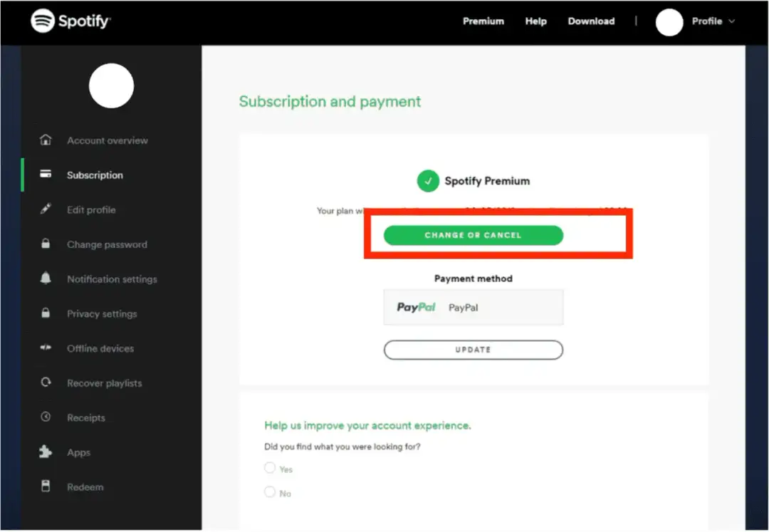Click the devices icon beside Offline devices
The image size is (769, 532).
click(x=46, y=348)
